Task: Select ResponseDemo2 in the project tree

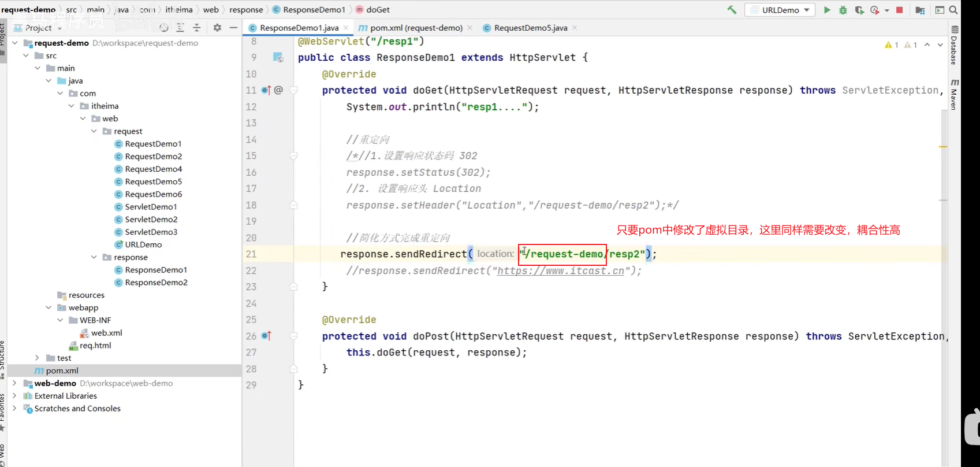Action: [x=156, y=283]
